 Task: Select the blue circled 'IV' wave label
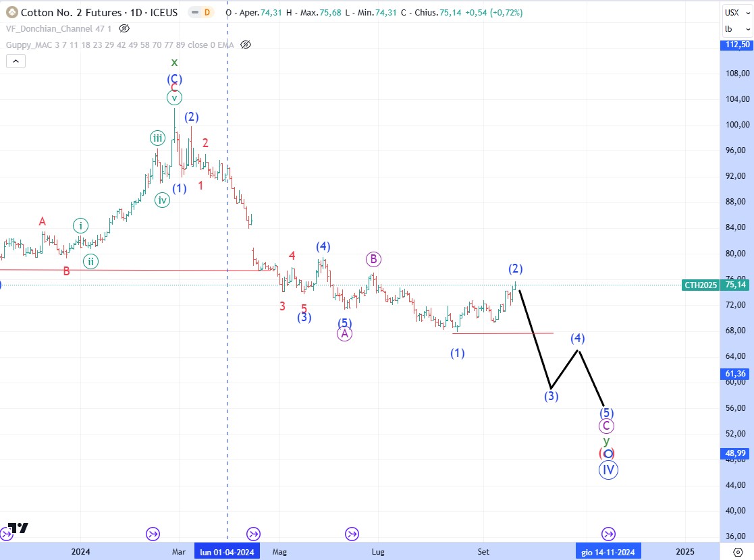point(608,470)
